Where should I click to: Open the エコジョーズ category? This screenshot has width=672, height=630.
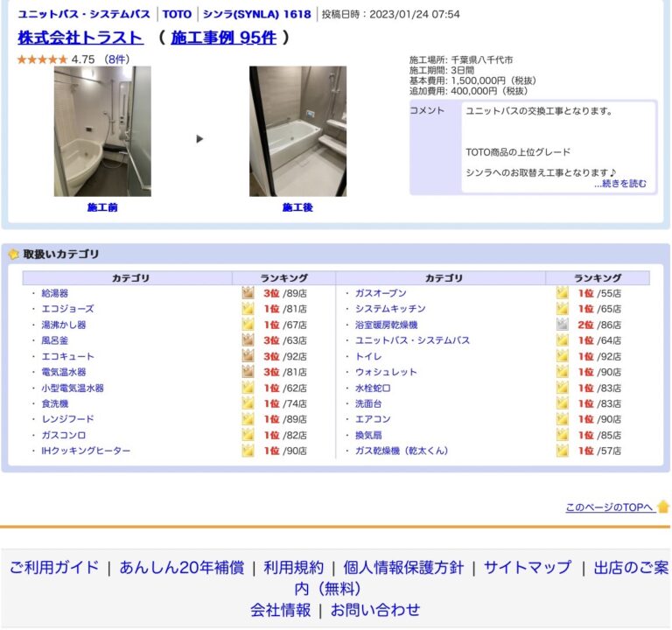click(x=67, y=309)
